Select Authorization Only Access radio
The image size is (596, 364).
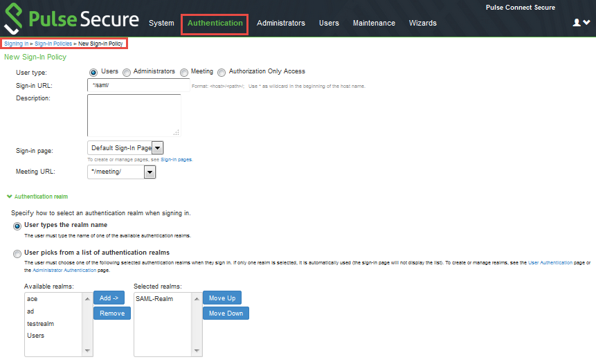[x=222, y=72]
